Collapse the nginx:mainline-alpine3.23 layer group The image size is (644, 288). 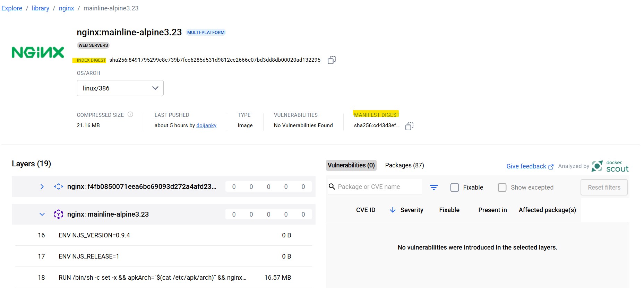coord(42,214)
